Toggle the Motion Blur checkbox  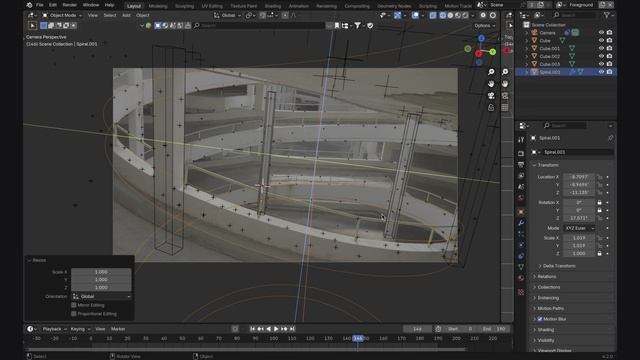[x=540, y=319]
